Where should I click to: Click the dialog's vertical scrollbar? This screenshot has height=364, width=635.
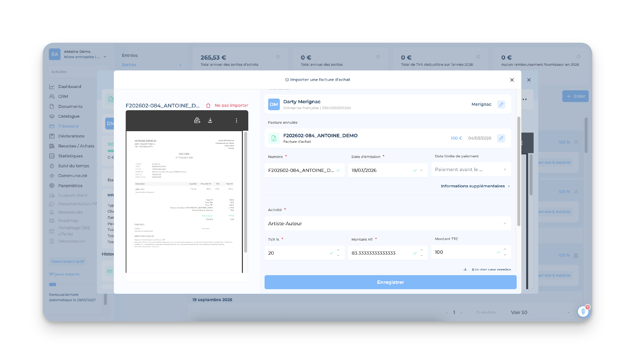(519, 172)
